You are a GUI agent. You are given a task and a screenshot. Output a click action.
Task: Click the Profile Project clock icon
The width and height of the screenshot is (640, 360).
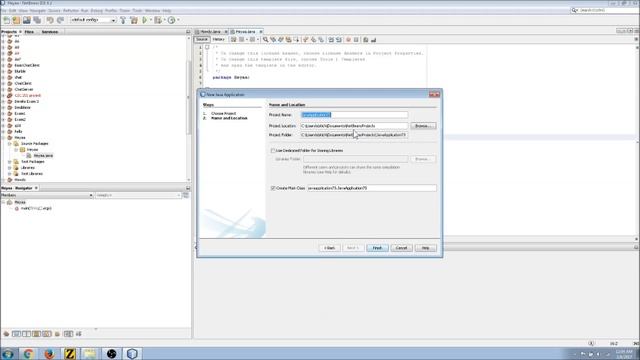(x=171, y=20)
